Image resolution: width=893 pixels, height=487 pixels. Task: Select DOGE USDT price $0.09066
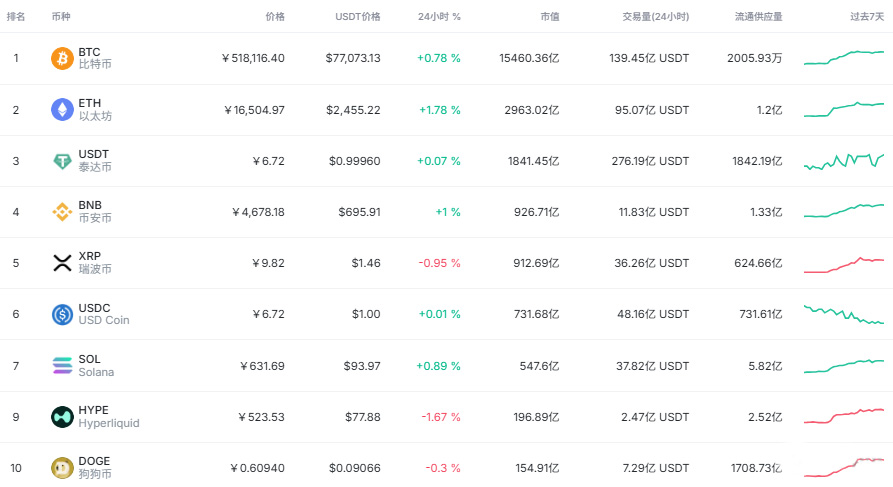pos(355,468)
